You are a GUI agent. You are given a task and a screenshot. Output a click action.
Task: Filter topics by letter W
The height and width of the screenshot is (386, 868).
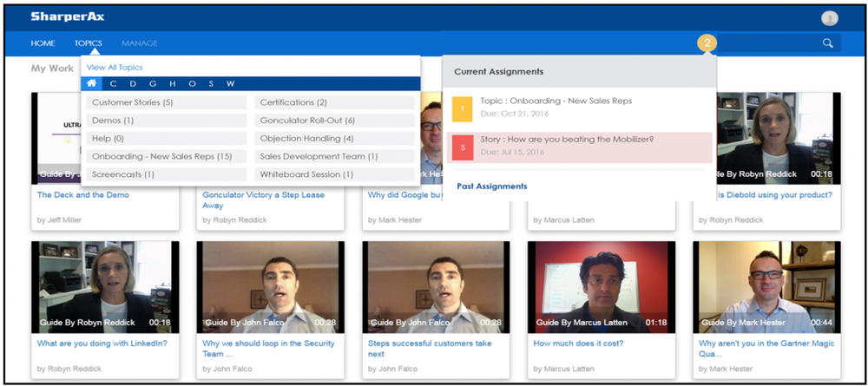tap(230, 84)
